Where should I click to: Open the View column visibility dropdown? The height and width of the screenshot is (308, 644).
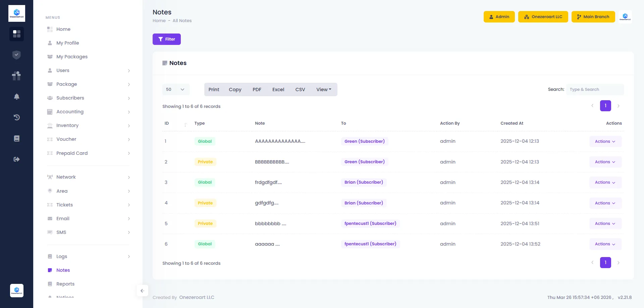324,89
